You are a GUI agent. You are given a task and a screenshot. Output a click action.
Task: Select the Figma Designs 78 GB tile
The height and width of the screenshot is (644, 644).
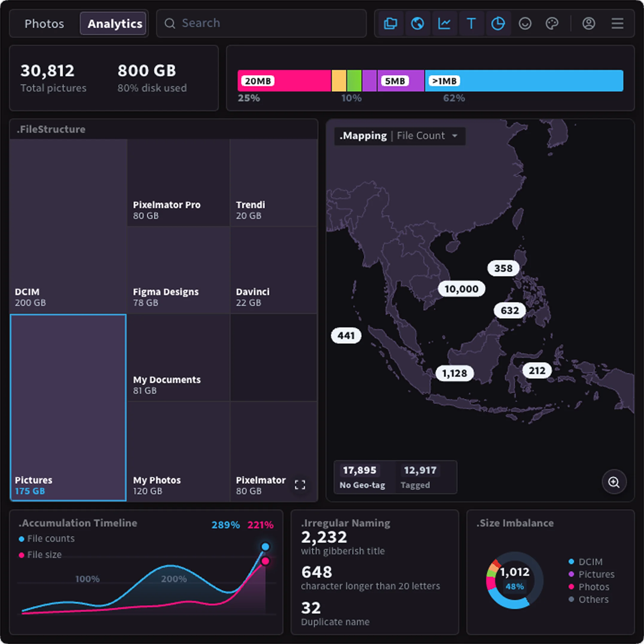pos(179,270)
